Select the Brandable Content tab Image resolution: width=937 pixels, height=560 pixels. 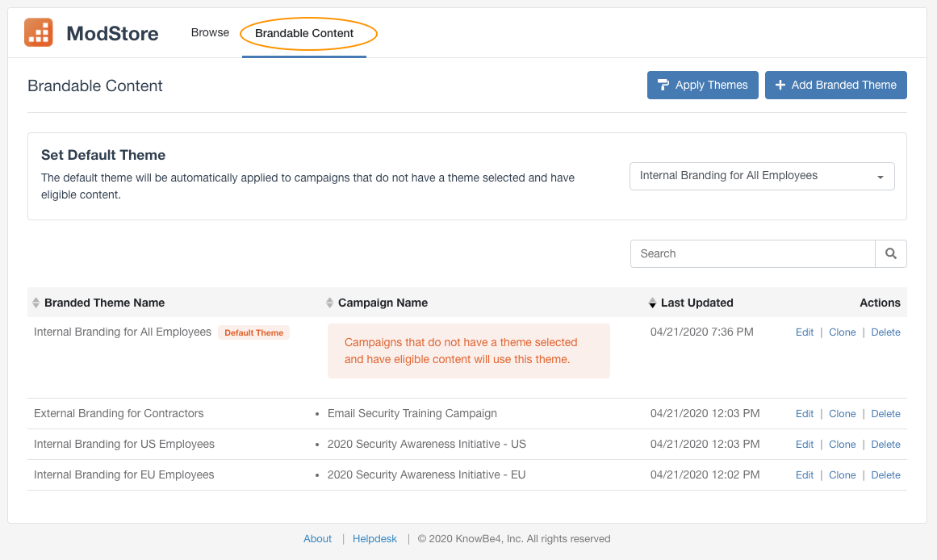click(304, 33)
